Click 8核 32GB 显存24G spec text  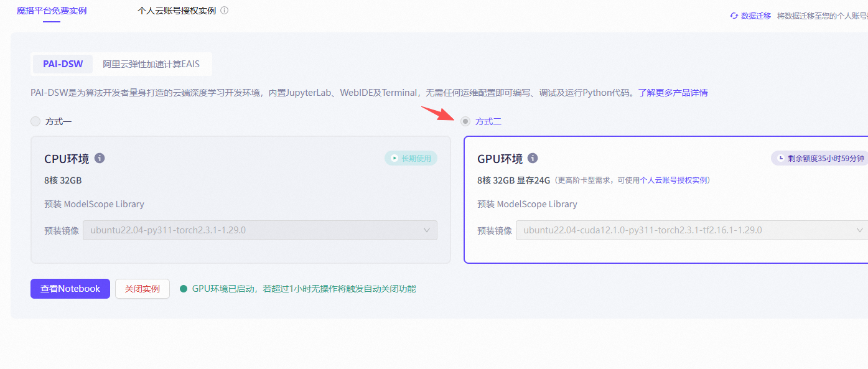pos(514,180)
